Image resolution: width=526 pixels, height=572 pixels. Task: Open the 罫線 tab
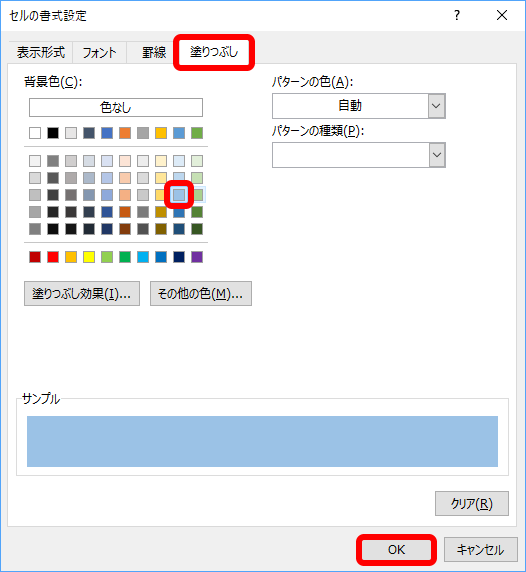pos(154,53)
